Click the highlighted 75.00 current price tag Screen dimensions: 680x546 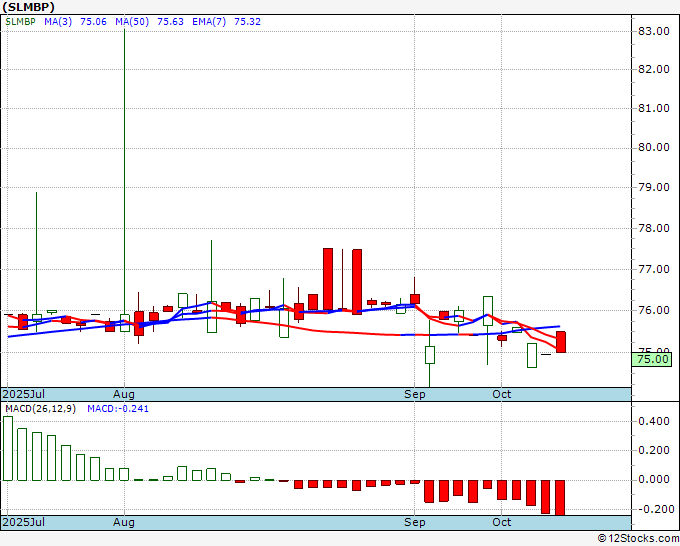[x=652, y=360]
